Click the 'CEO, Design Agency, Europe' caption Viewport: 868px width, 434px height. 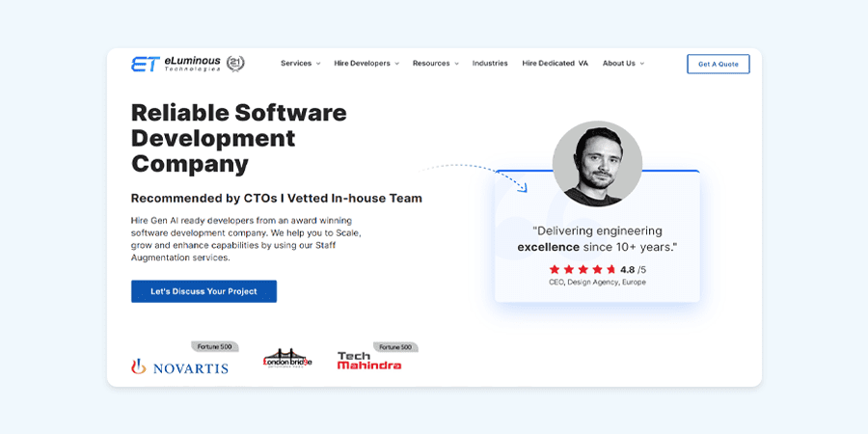[x=597, y=283]
